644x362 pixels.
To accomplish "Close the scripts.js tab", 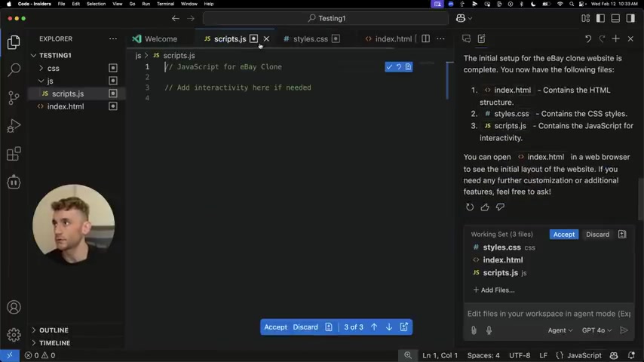I will click(x=266, y=39).
